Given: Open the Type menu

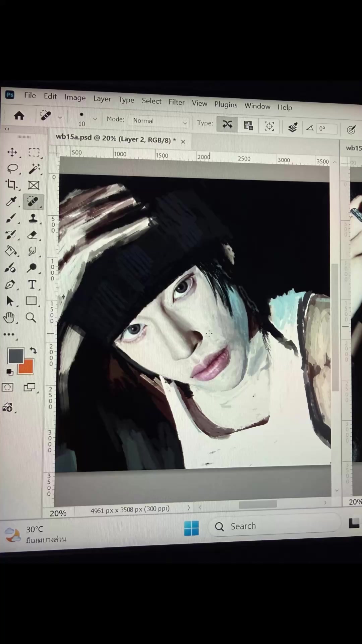Looking at the screenshot, I should click(126, 100).
